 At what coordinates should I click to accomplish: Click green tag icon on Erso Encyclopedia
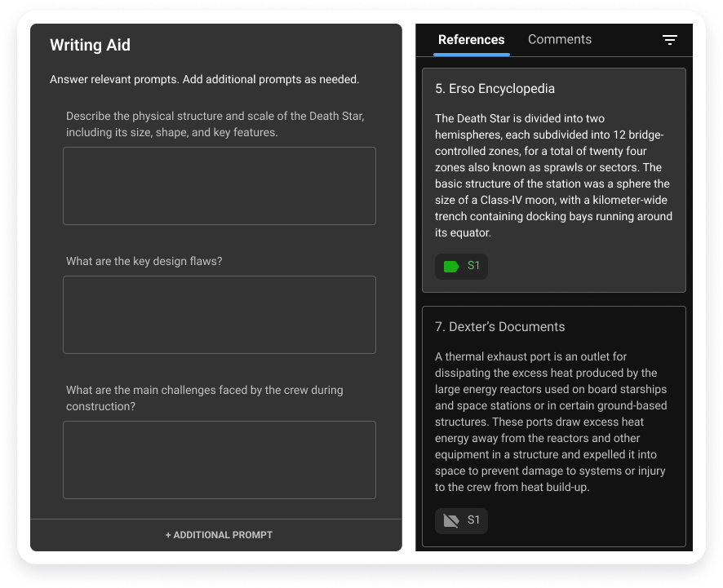(451, 267)
